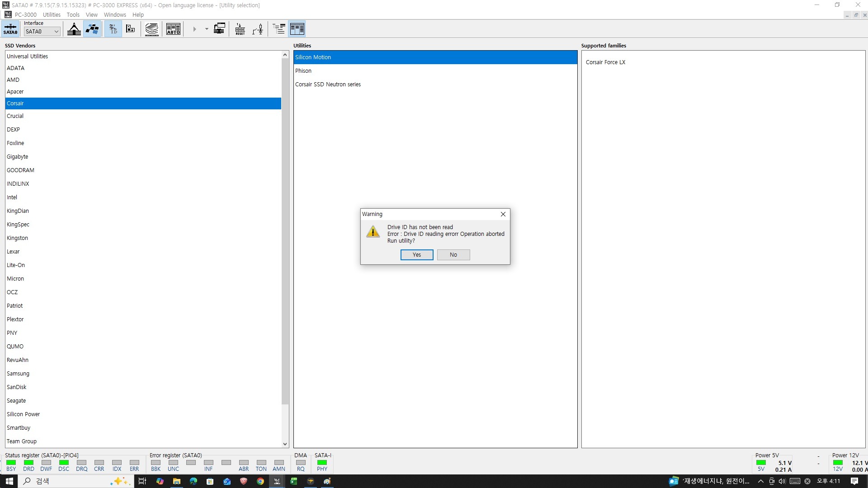Toggle the drive ID reading toolbar button
Image resolution: width=868 pixels, height=488 pixels.
point(113,29)
